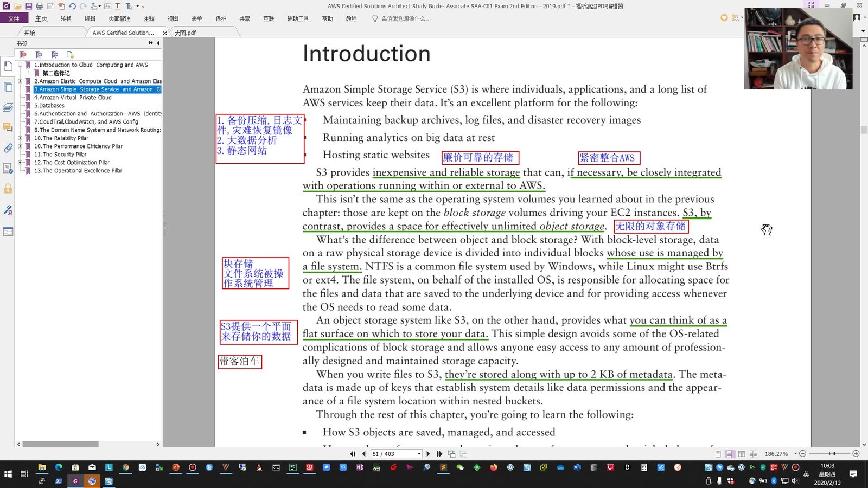Open the 注释 (Comment) ribbon tab
This screenshot has width=868, height=488.
point(149,18)
